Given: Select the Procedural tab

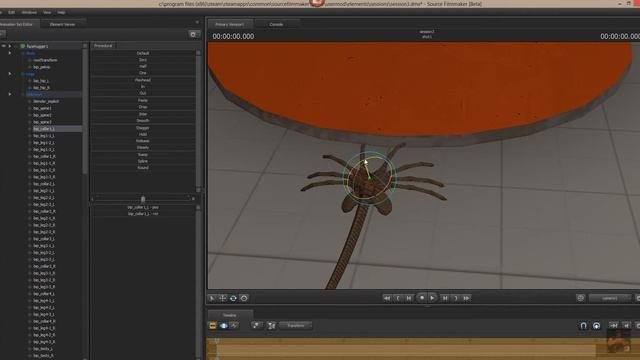Looking at the screenshot, I should 103,46.
